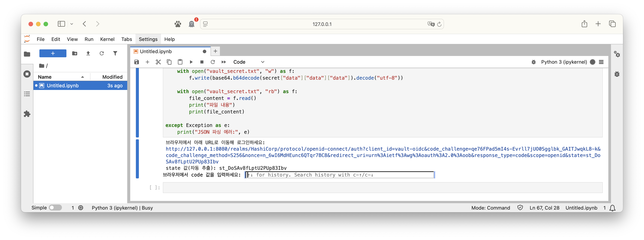The width and height of the screenshot is (644, 240).
Task: Save the notebook with the disk icon
Action: click(136, 62)
